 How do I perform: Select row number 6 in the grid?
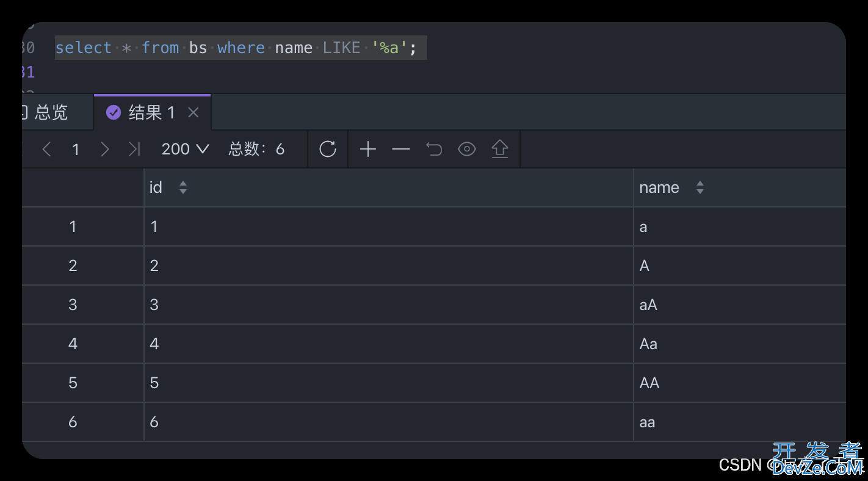82,422
